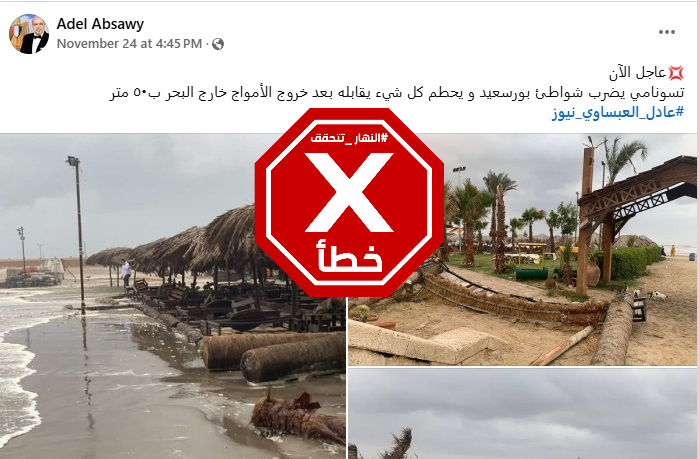Open the flooded beach huts photo
This screenshot has height=459, width=699.
click(173, 296)
